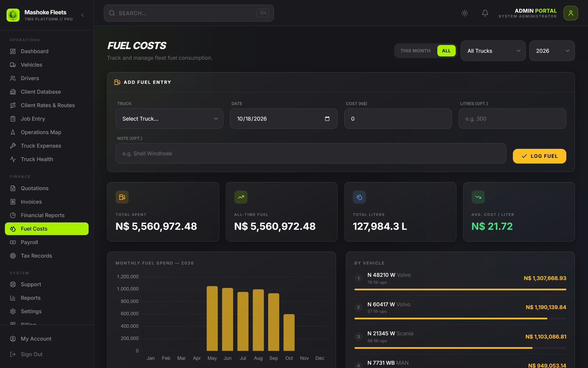Viewport: 588px width, 368px height.
Task: Click the Mashoke Fleets logo
Action: pyautogui.click(x=13, y=15)
